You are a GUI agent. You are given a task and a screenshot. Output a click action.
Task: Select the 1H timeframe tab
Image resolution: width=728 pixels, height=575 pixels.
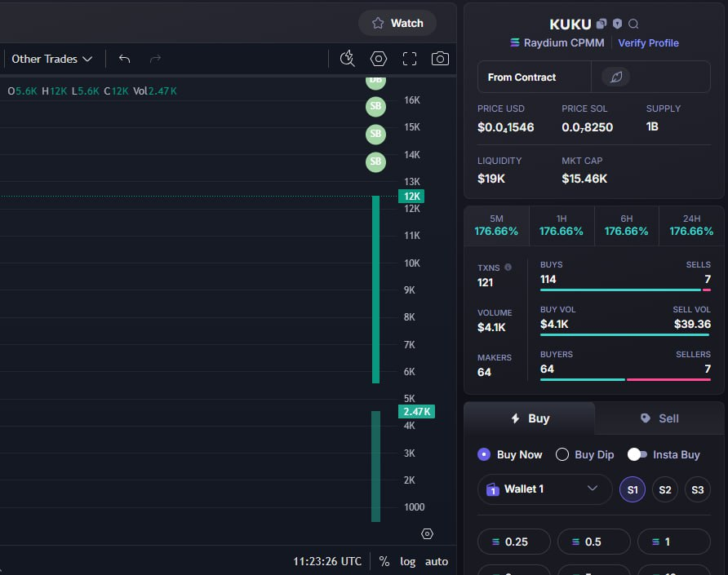tap(562, 226)
